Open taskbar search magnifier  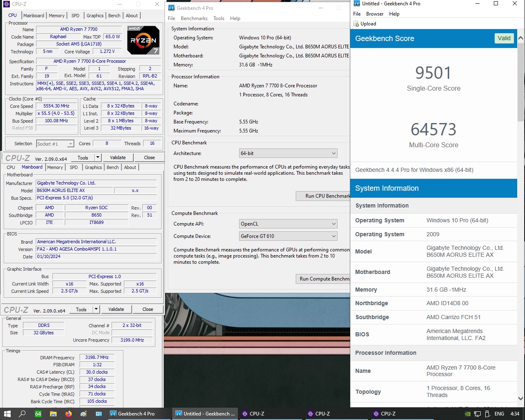pos(23,414)
